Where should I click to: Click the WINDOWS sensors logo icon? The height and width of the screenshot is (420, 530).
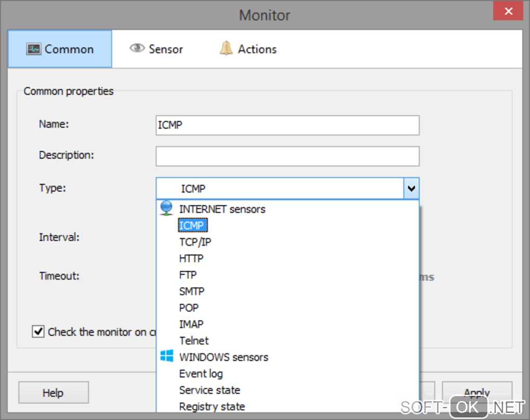(166, 357)
